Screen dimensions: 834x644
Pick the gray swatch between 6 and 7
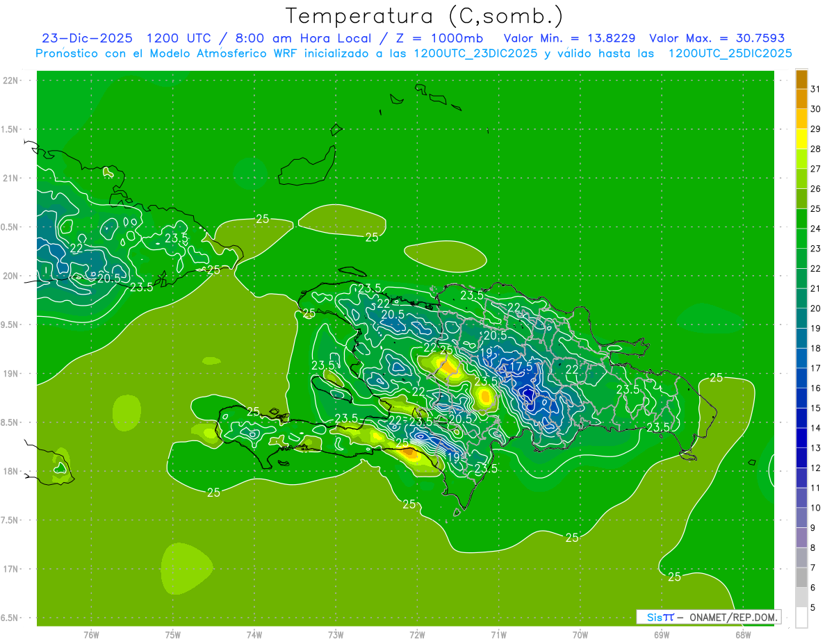(801, 578)
